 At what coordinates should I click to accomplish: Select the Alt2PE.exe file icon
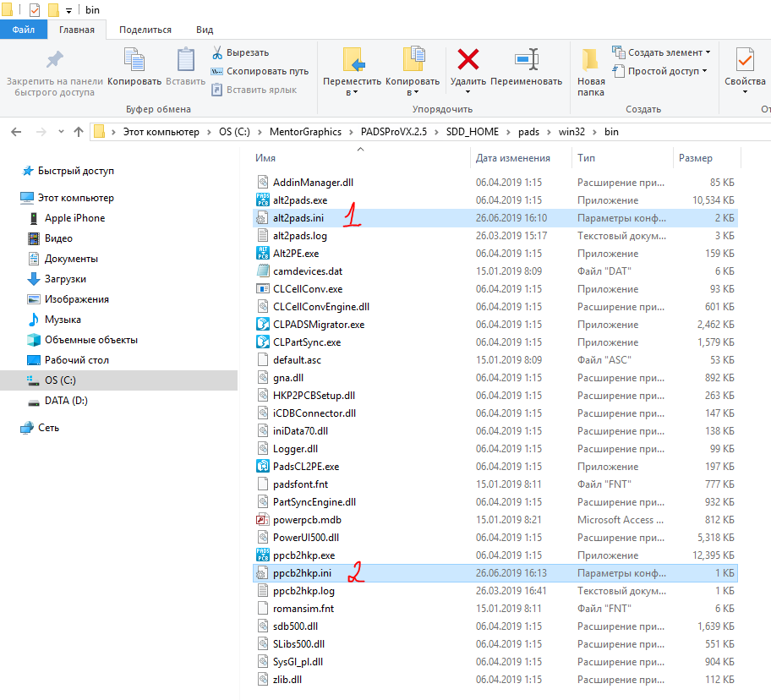(263, 253)
